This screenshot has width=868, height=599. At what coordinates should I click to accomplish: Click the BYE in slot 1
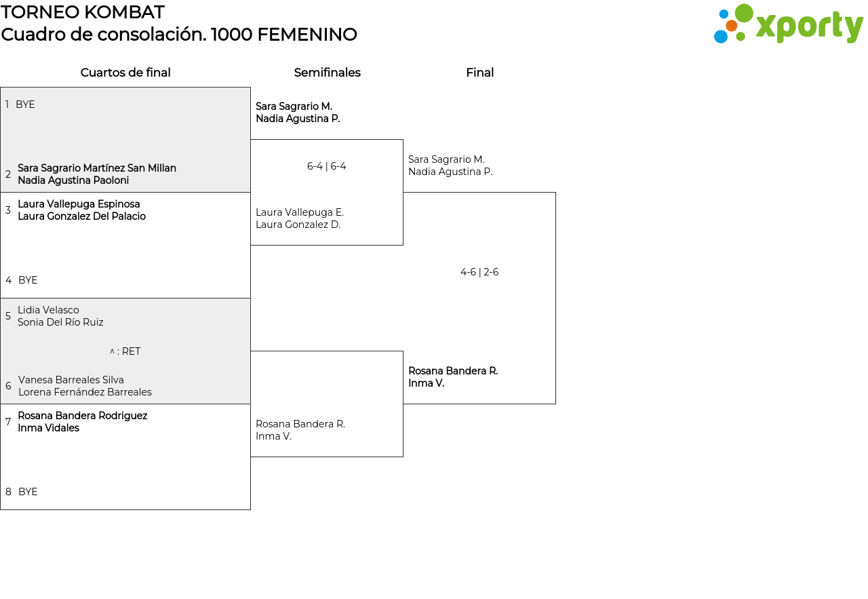tap(25, 104)
